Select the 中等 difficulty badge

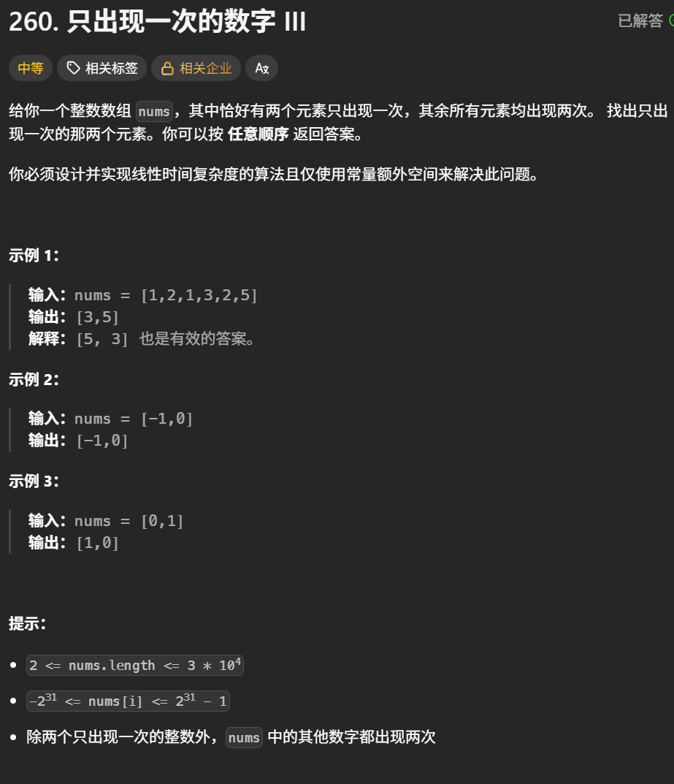point(30,68)
